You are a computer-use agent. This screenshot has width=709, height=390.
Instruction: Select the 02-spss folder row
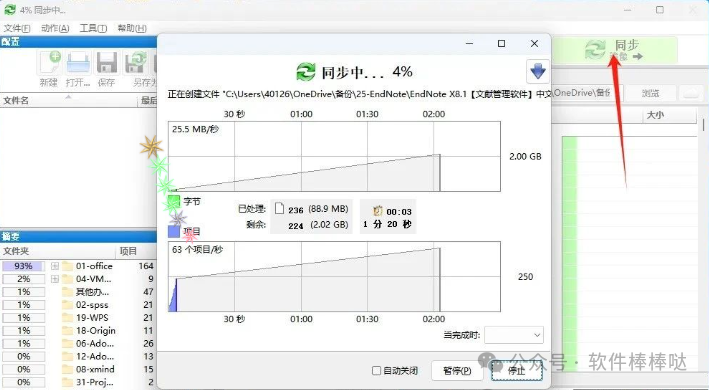79,305
